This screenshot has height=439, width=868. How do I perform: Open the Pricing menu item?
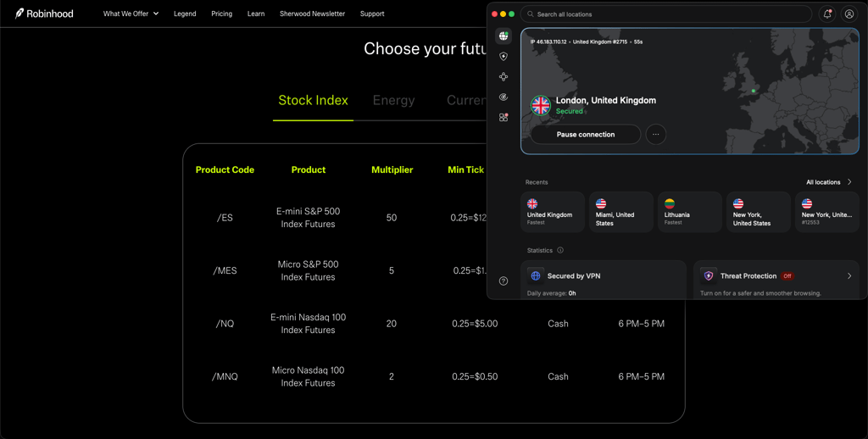[221, 14]
